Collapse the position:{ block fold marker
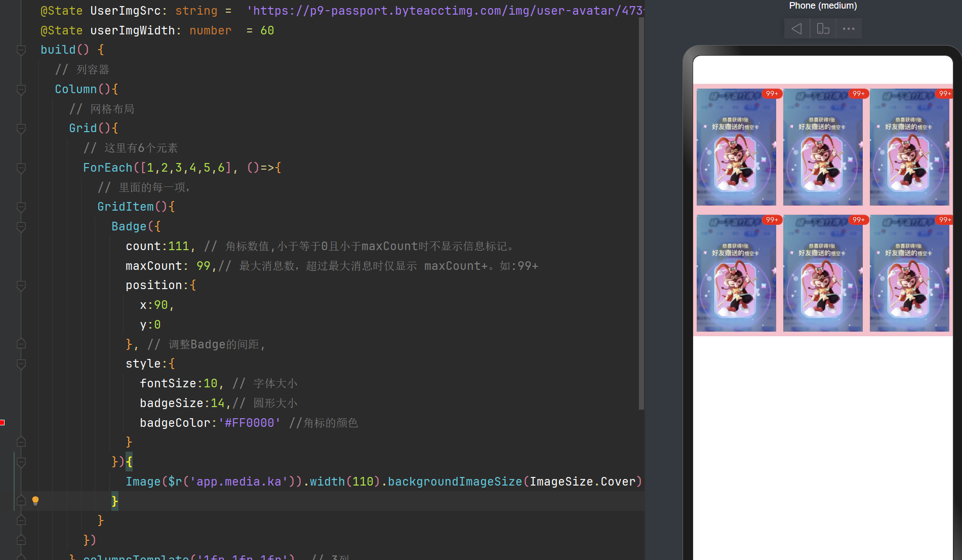This screenshot has width=962, height=560. pyautogui.click(x=21, y=286)
